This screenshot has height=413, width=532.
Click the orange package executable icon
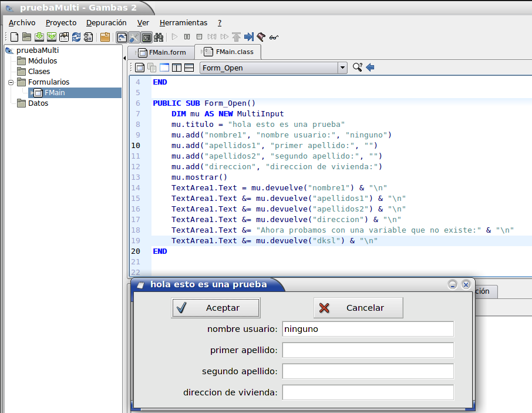(105, 37)
